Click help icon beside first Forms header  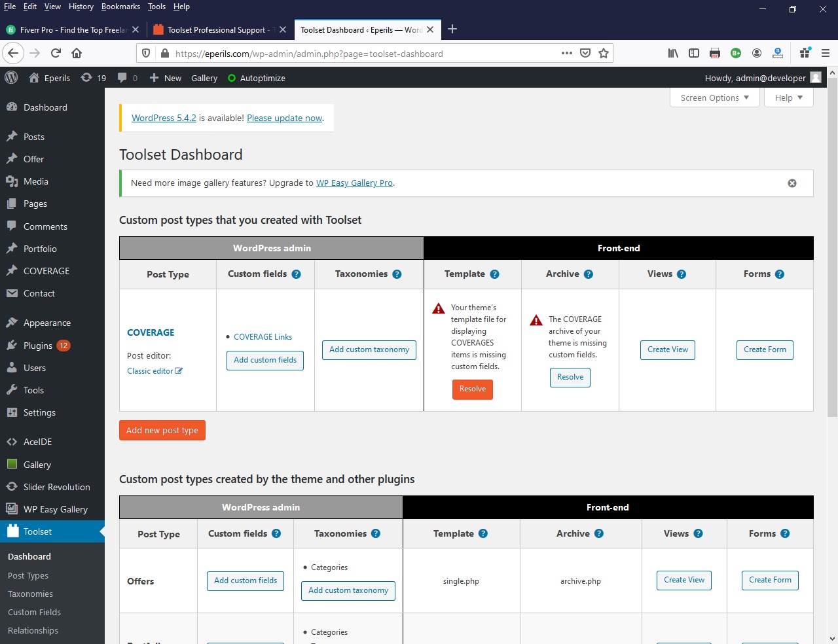(780, 274)
